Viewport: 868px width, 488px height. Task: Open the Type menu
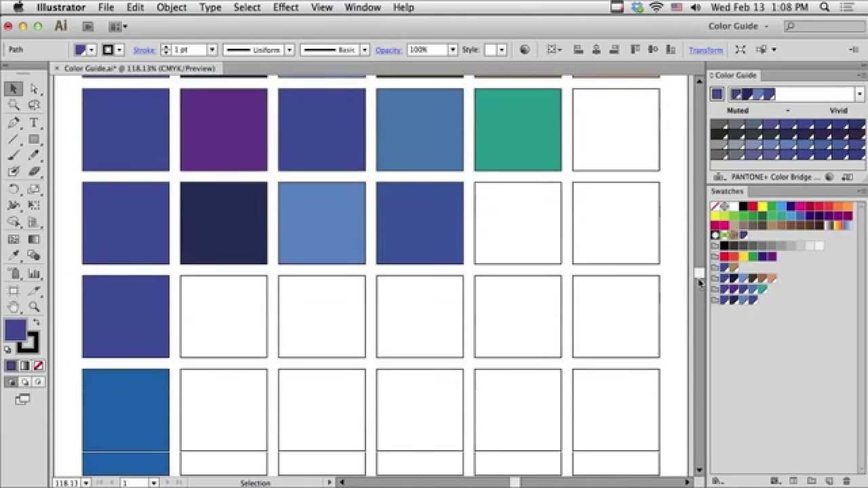(210, 7)
